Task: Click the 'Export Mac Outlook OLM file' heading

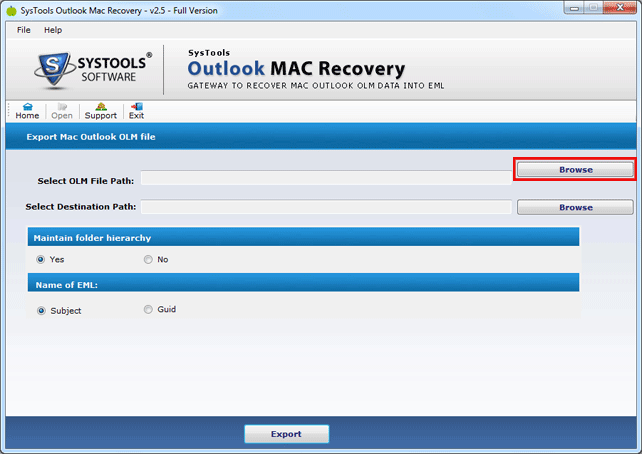Action: pos(91,137)
